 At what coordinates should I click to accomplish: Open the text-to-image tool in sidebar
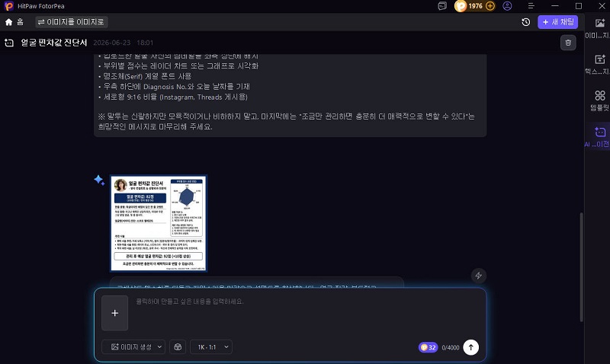pos(599,64)
